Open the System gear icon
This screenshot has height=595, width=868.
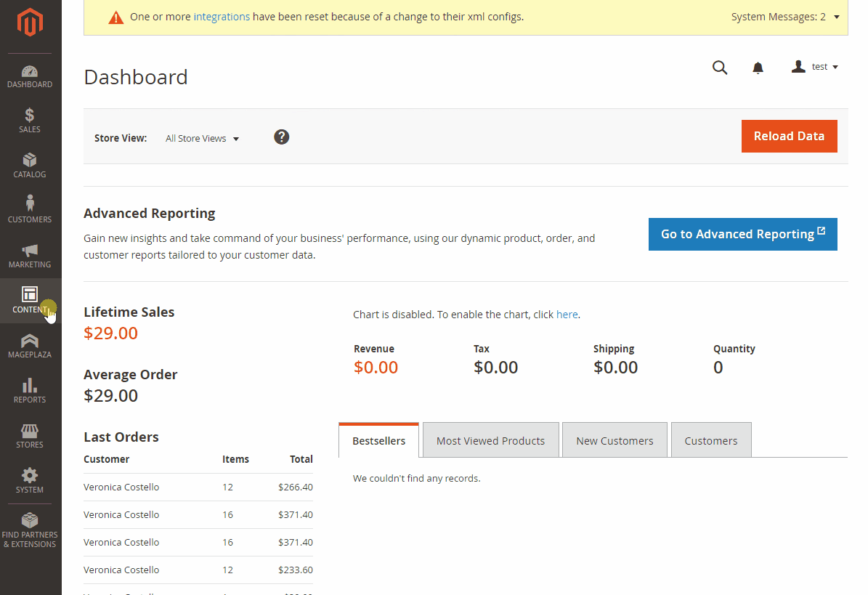click(x=30, y=476)
